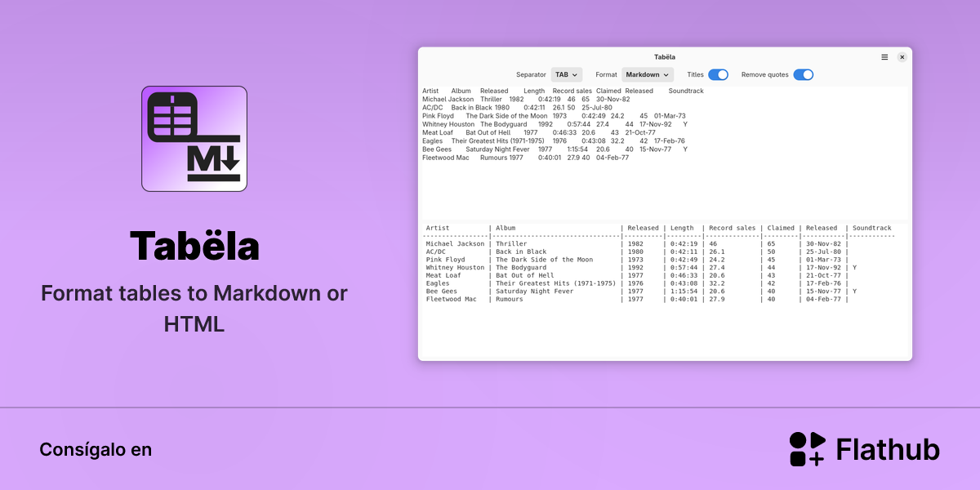Screen dimensions: 980x490
Task: Click the Tabëla app icon
Action: pyautogui.click(x=194, y=139)
